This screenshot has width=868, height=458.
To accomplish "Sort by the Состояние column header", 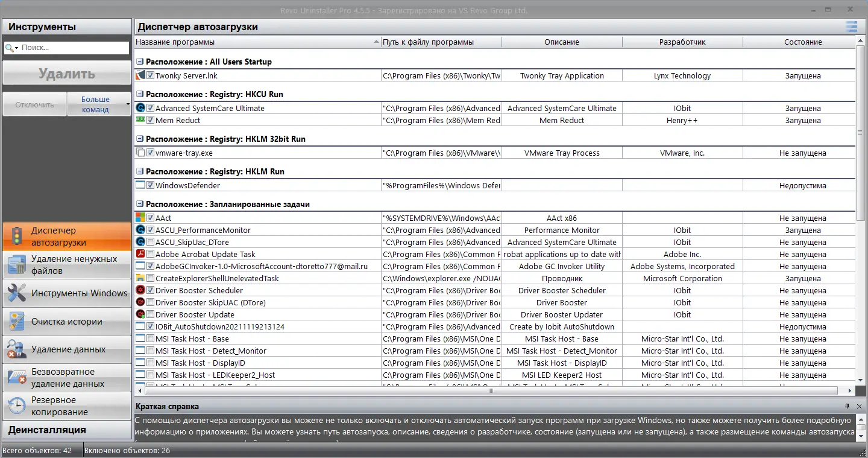I will (x=799, y=42).
